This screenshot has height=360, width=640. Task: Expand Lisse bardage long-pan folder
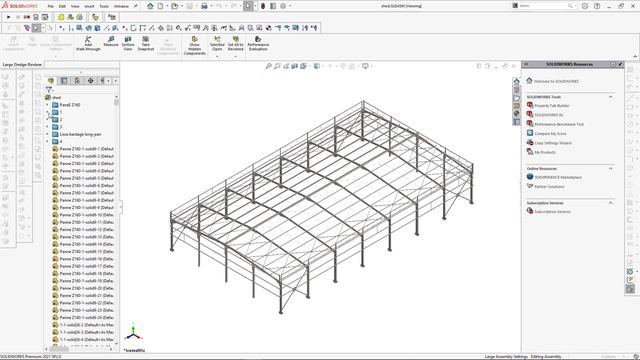click(47, 134)
